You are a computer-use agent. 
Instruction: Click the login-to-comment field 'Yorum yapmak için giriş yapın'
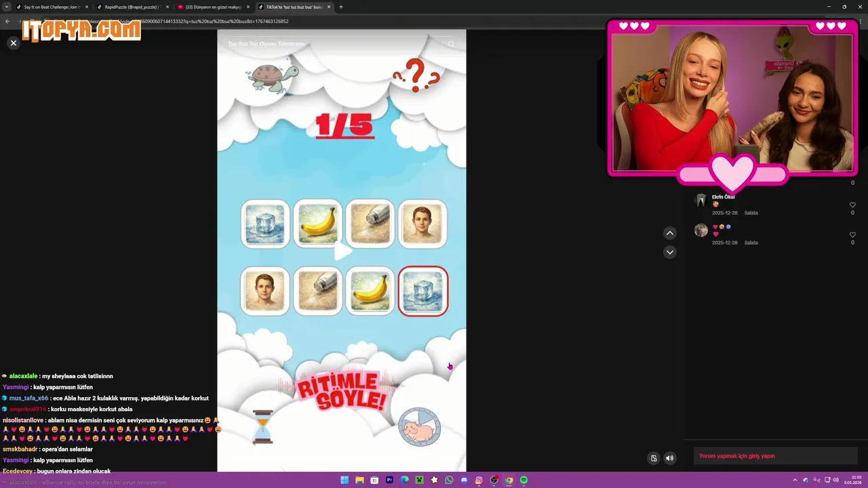(x=775, y=456)
